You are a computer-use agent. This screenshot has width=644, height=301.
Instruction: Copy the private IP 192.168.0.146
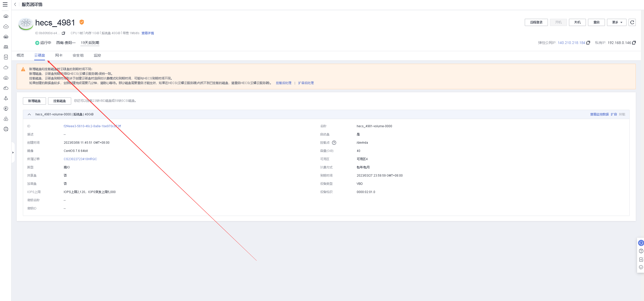[x=634, y=43]
